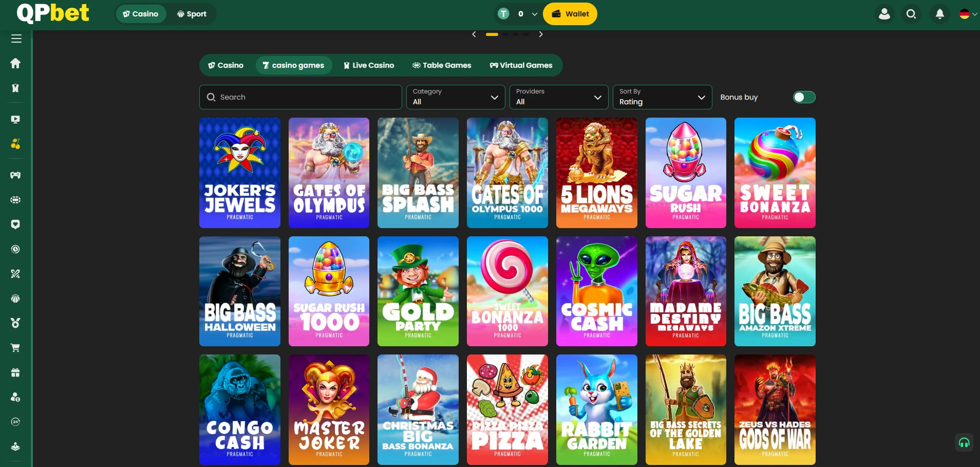Open the user profile icon in header

point(884,14)
